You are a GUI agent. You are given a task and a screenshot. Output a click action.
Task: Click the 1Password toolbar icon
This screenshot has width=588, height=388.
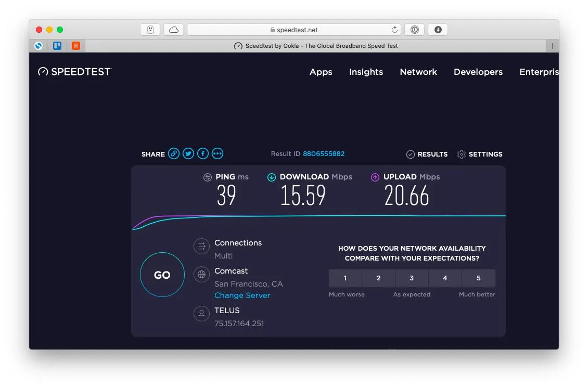point(414,30)
